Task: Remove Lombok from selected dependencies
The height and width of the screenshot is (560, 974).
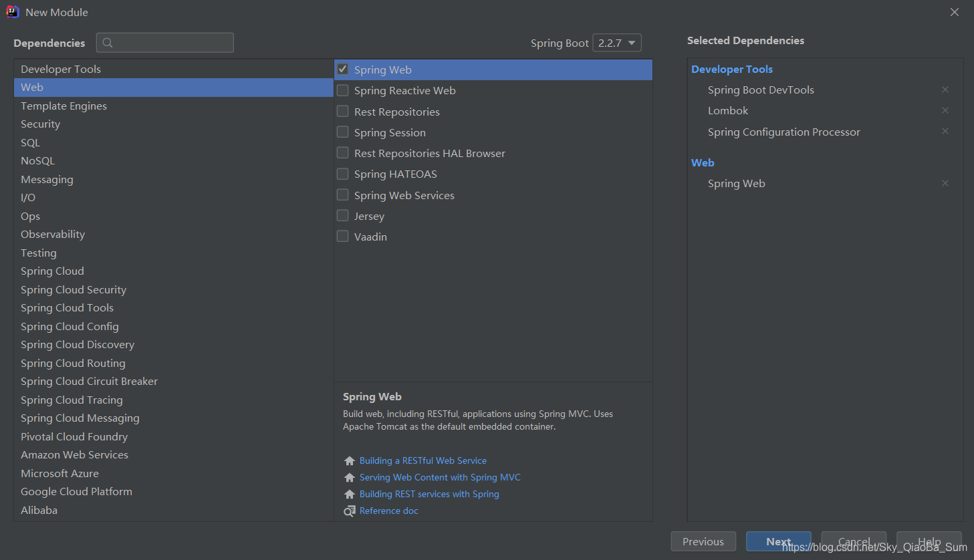Action: click(945, 110)
